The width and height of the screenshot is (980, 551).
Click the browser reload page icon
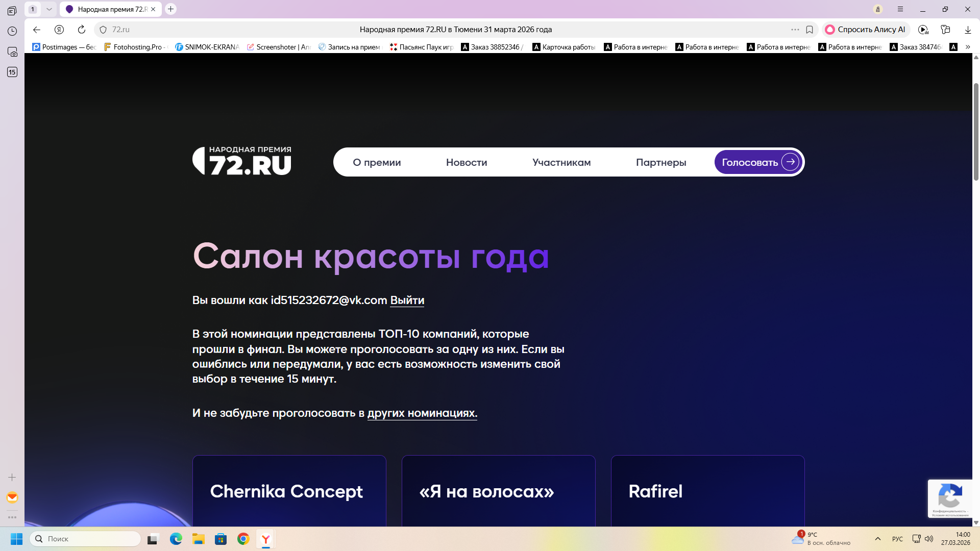tap(82, 30)
